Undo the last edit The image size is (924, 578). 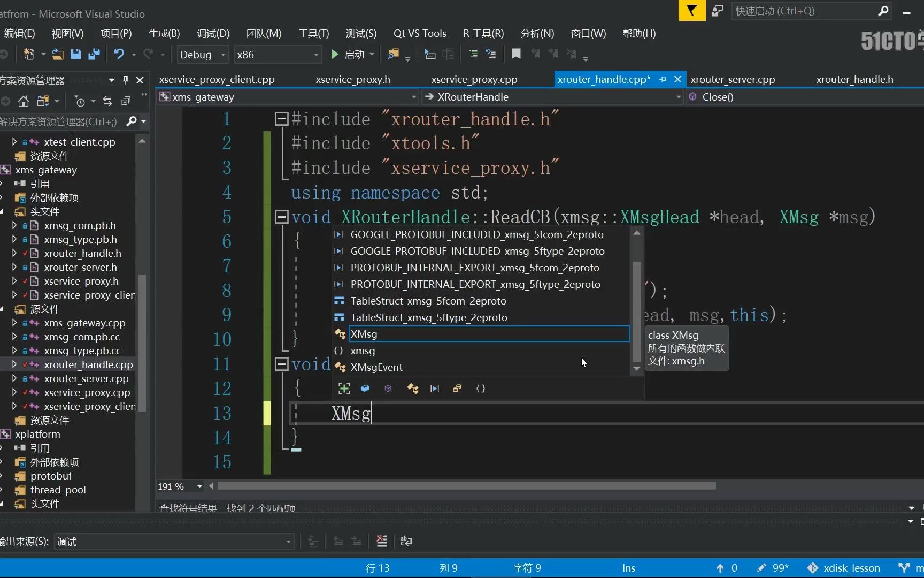point(119,54)
